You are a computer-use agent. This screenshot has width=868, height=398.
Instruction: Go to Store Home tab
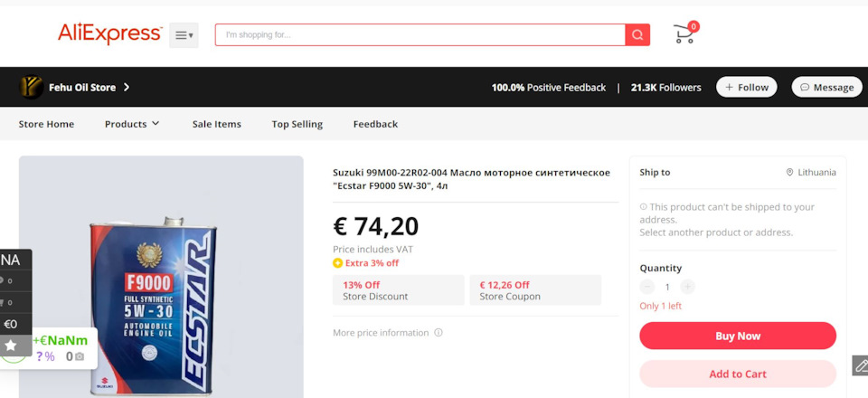[46, 124]
